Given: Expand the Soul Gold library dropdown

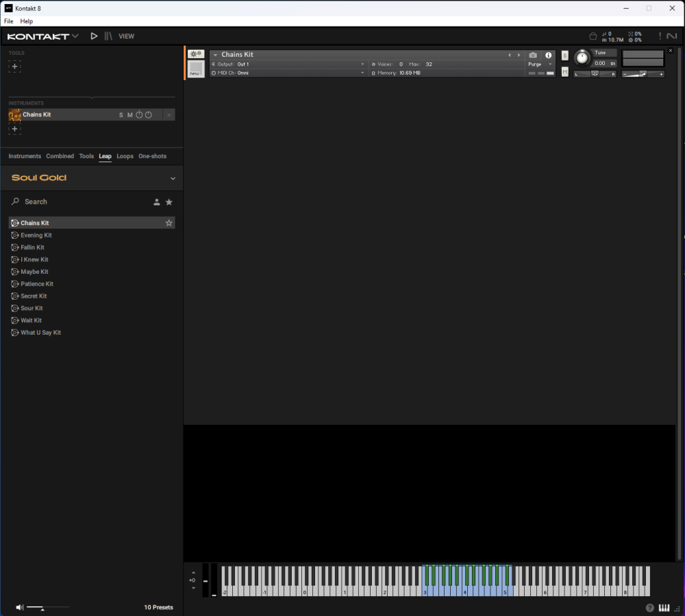Looking at the screenshot, I should 173,178.
